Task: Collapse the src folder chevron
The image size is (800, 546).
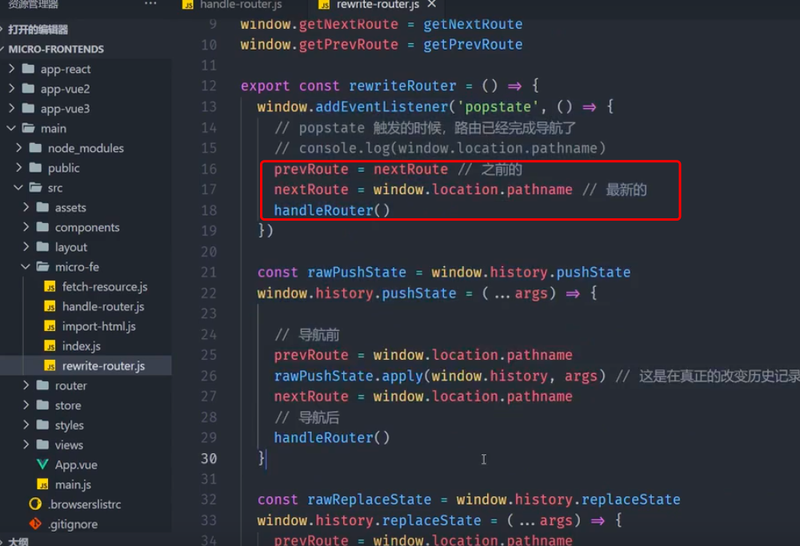Action: pyautogui.click(x=19, y=187)
